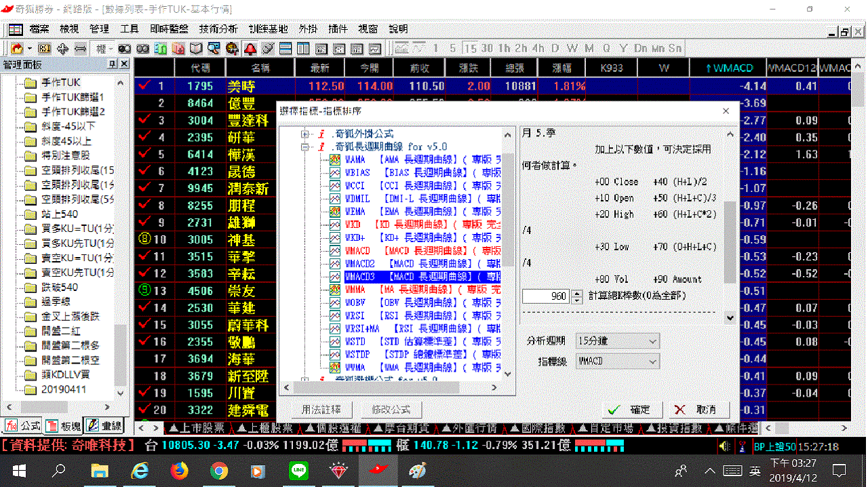The image size is (868, 487).
Task: Click the monitor with magnifier toolbar icon
Action: (214, 49)
